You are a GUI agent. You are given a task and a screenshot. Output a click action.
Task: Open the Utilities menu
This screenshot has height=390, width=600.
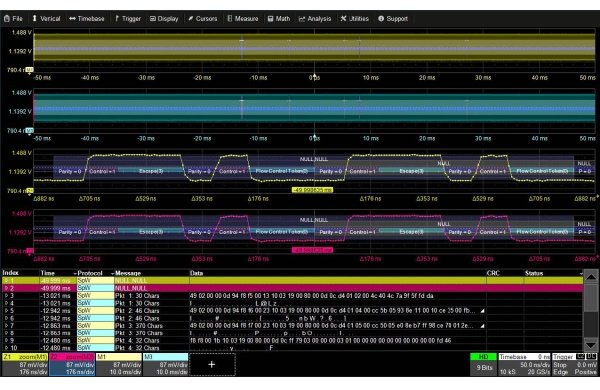(355, 18)
